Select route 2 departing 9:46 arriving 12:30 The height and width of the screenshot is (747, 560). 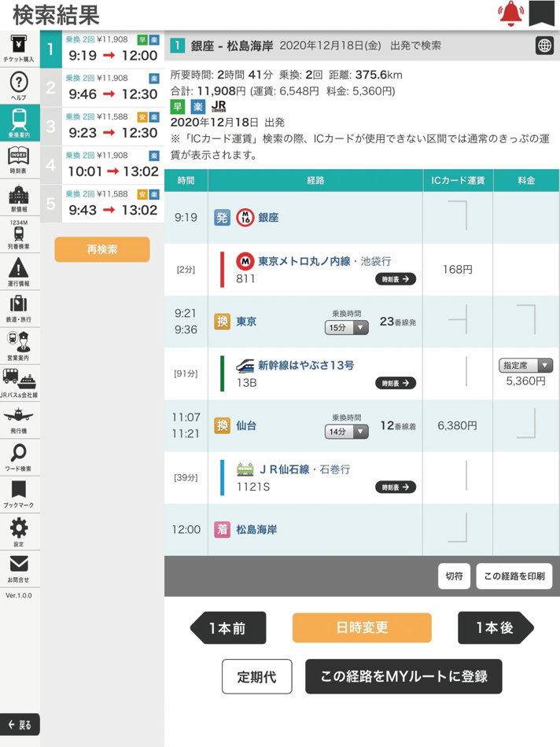(x=102, y=88)
